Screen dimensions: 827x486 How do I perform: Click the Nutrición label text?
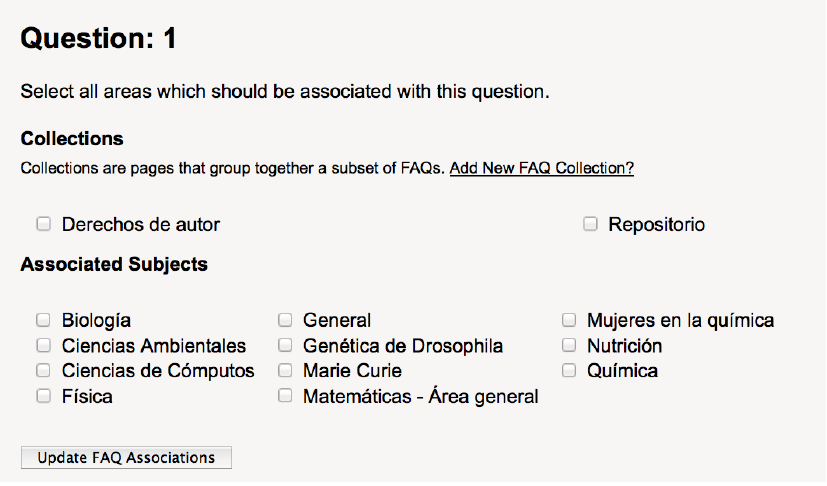pos(624,346)
